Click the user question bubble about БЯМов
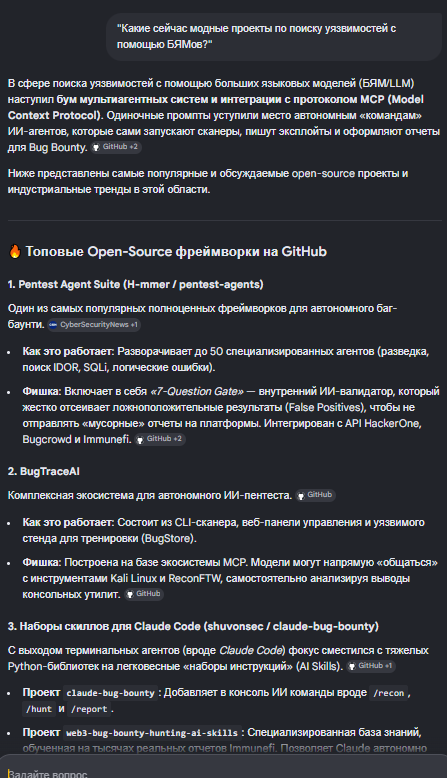The image size is (447, 778). pyautogui.click(x=274, y=37)
